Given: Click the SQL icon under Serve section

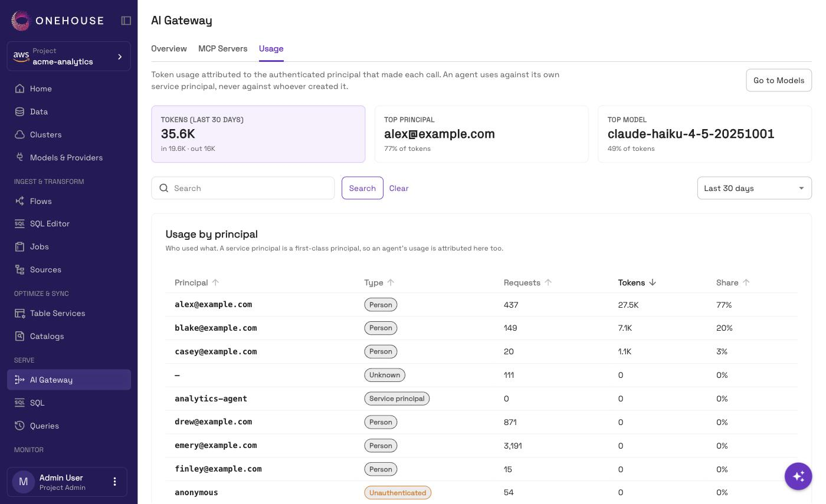Looking at the screenshot, I should pyautogui.click(x=19, y=403).
